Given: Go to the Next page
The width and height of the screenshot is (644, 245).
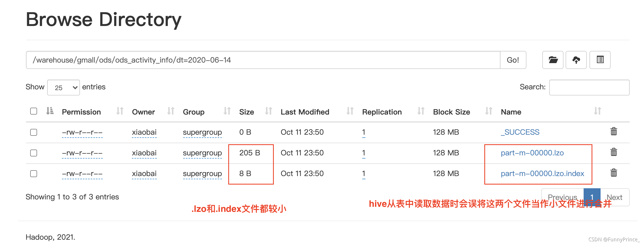Looking at the screenshot, I should [615, 197].
